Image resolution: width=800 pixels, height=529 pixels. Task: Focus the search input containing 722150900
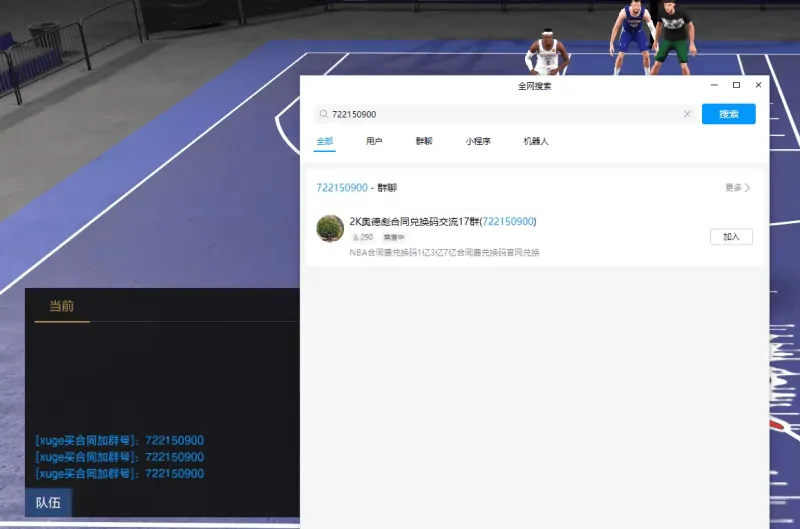pos(500,114)
